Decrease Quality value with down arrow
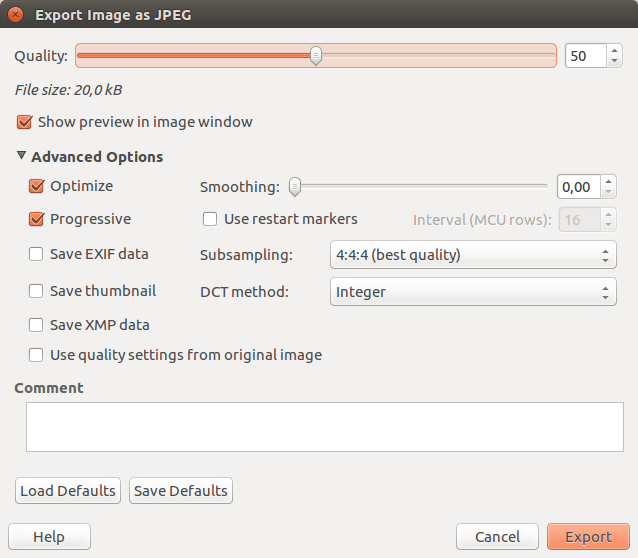 coord(614,61)
